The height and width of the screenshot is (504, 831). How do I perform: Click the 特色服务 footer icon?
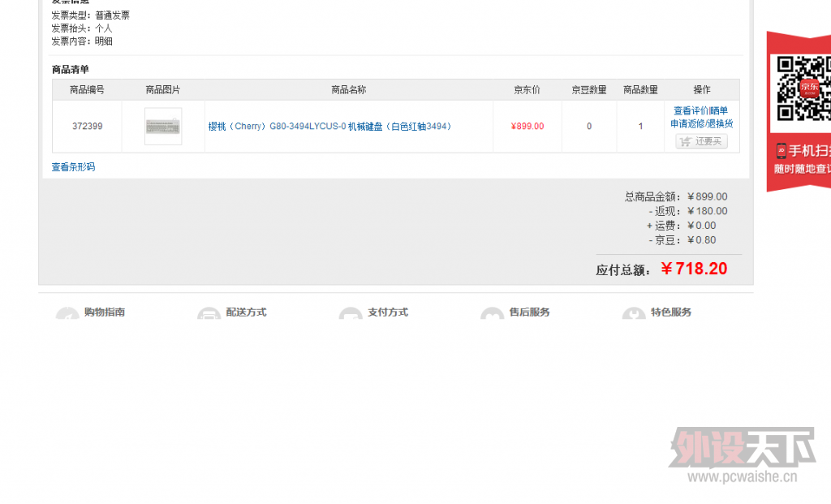pos(633,313)
